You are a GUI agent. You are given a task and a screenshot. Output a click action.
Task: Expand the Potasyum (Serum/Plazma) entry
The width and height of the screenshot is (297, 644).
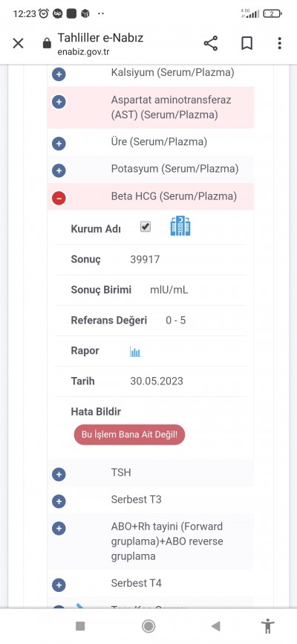tap(59, 171)
